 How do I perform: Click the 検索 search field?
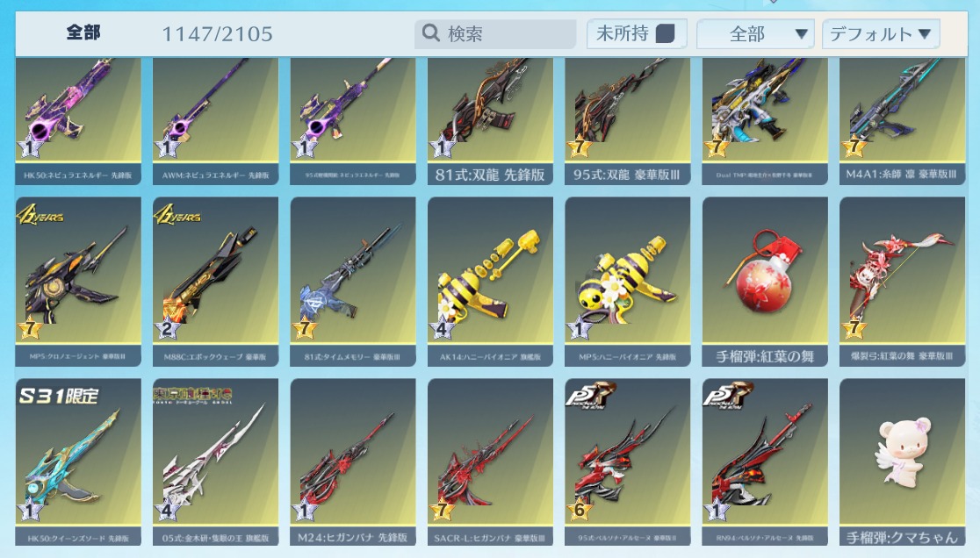(x=495, y=33)
